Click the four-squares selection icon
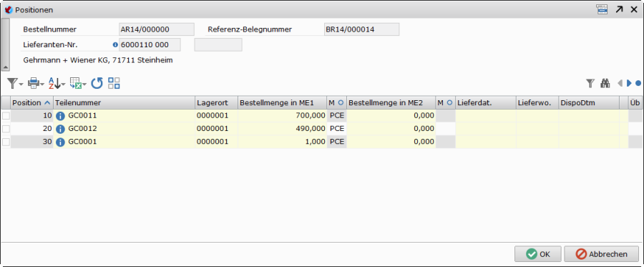This screenshot has height=267, width=644. click(114, 83)
